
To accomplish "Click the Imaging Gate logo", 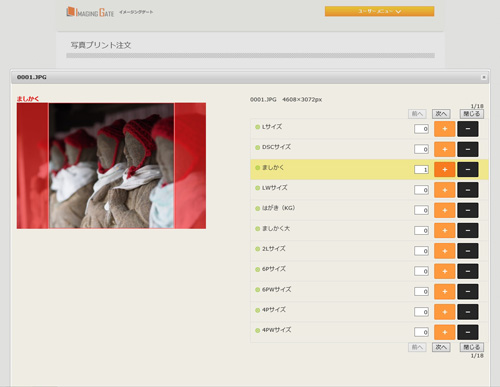I will [x=90, y=12].
